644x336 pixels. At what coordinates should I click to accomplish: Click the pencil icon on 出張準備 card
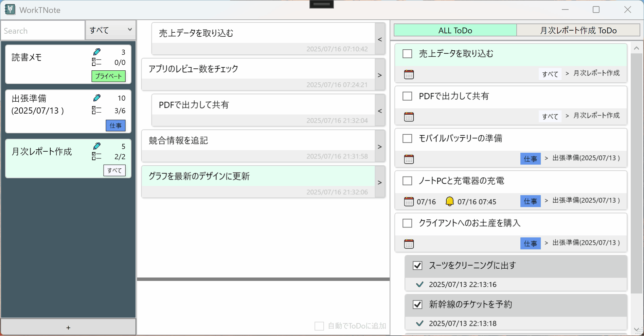(97, 98)
